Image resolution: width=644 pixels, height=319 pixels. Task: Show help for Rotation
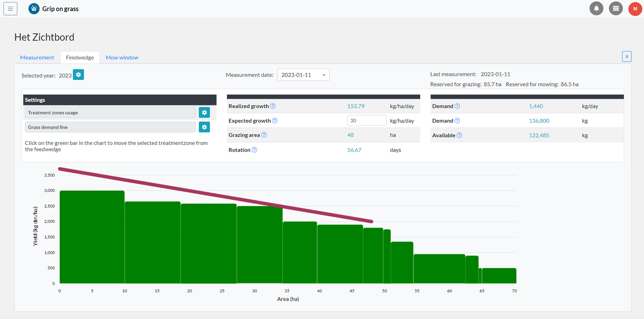(254, 150)
